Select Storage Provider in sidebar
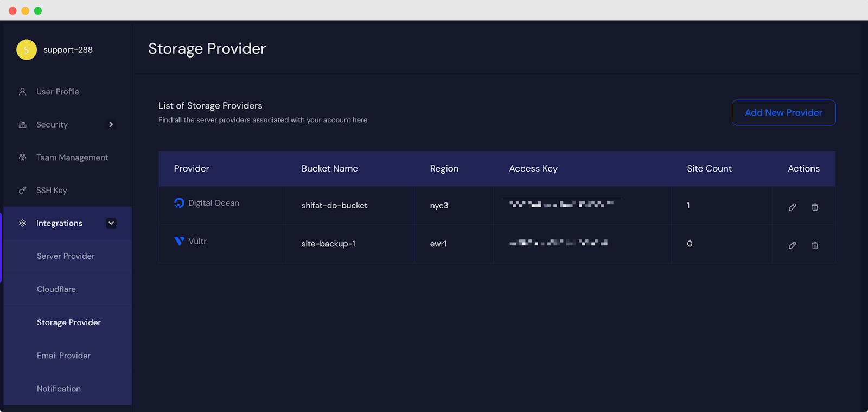Image resolution: width=868 pixels, height=412 pixels. tap(69, 322)
